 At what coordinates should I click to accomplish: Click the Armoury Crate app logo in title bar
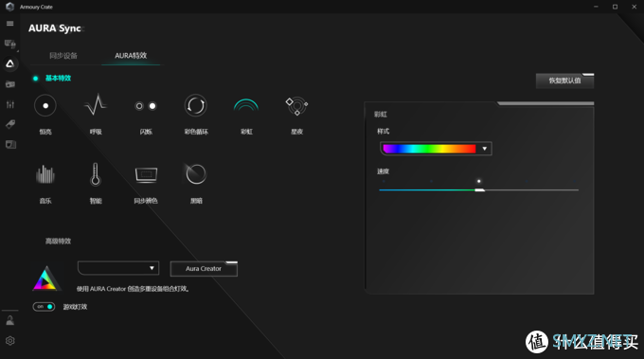(x=9, y=7)
